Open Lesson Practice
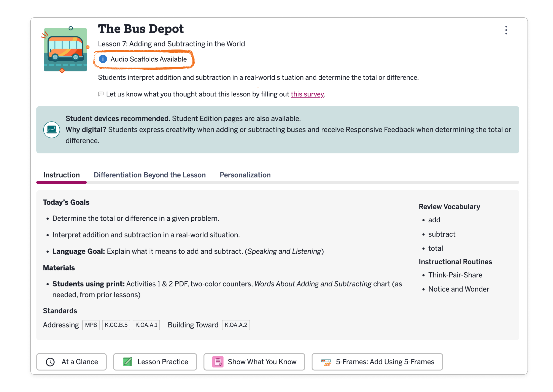The image size is (553, 392). [x=155, y=362]
